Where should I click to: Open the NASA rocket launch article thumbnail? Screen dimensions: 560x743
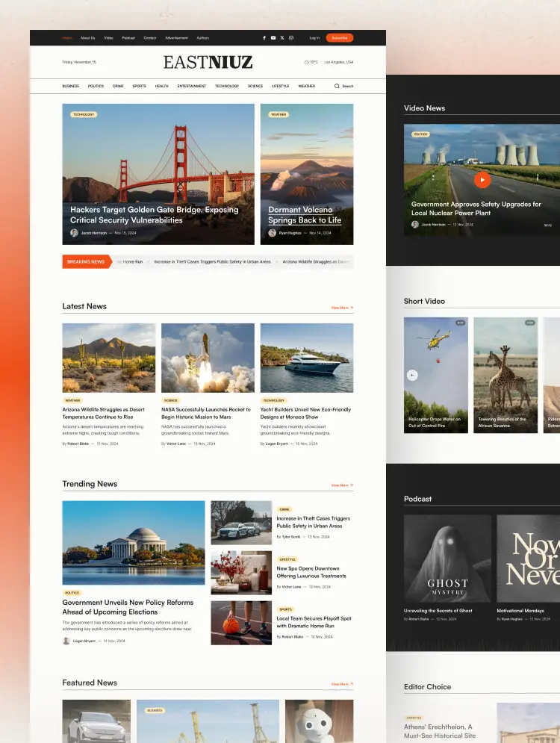click(x=208, y=358)
